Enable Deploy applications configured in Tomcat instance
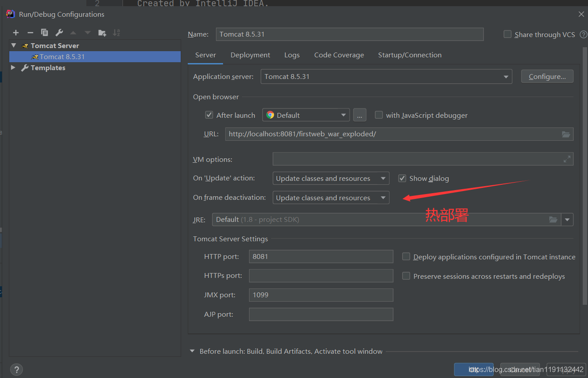This screenshot has width=588, height=378. [406, 257]
